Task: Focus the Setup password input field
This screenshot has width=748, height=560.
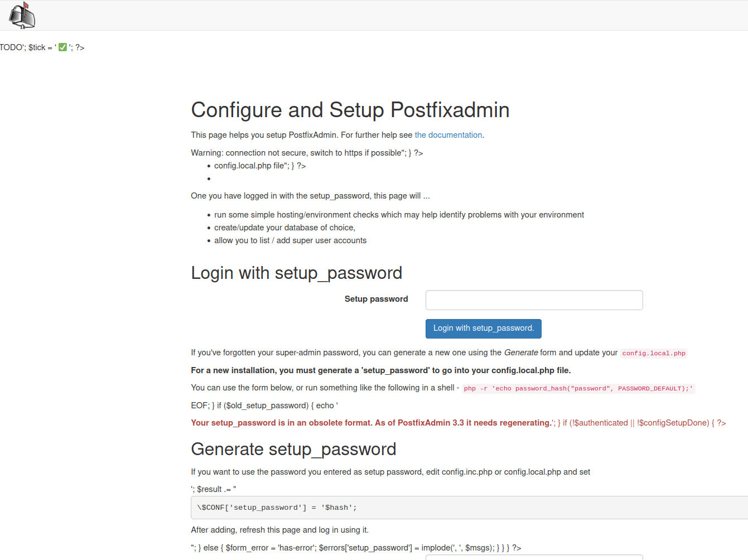Action: (534, 300)
